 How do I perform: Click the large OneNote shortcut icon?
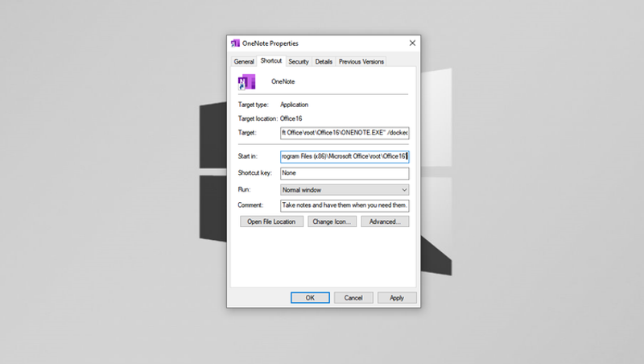[x=247, y=82]
